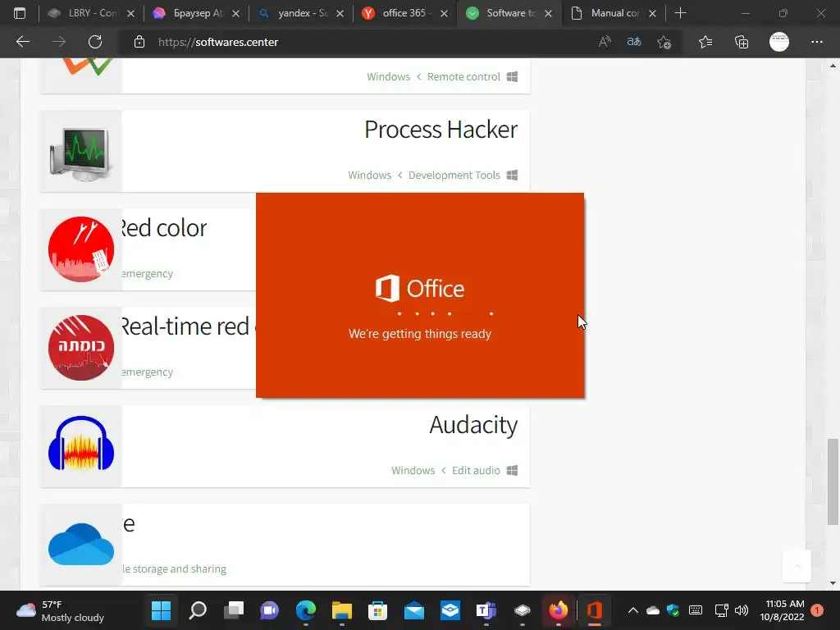Switch to the LBRY browser tab
The height and width of the screenshot is (630, 840).
83,13
